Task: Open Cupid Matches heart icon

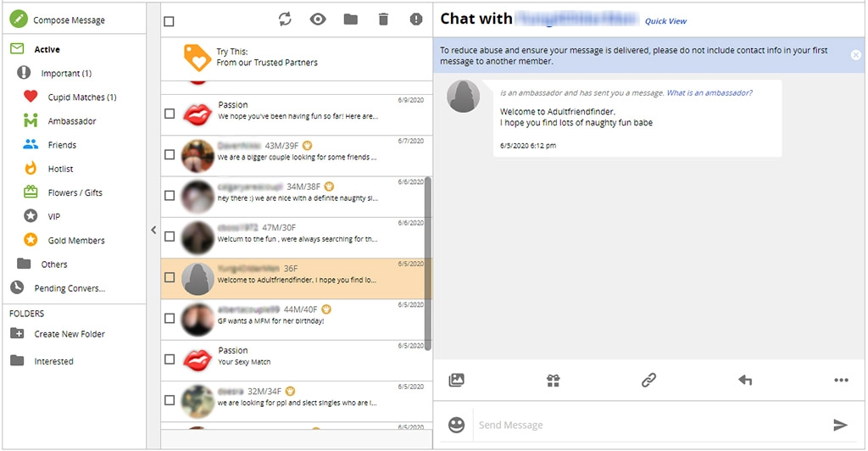Action: (x=31, y=97)
